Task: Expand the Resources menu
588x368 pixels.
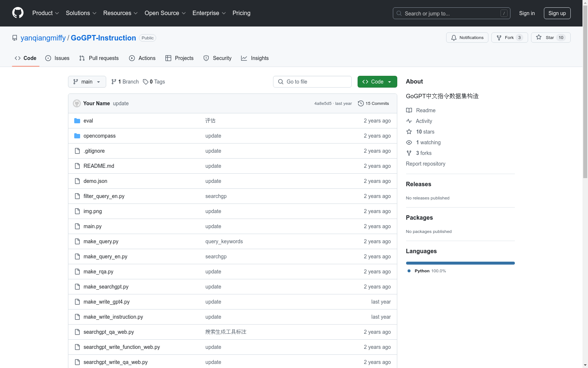Action: [121, 13]
